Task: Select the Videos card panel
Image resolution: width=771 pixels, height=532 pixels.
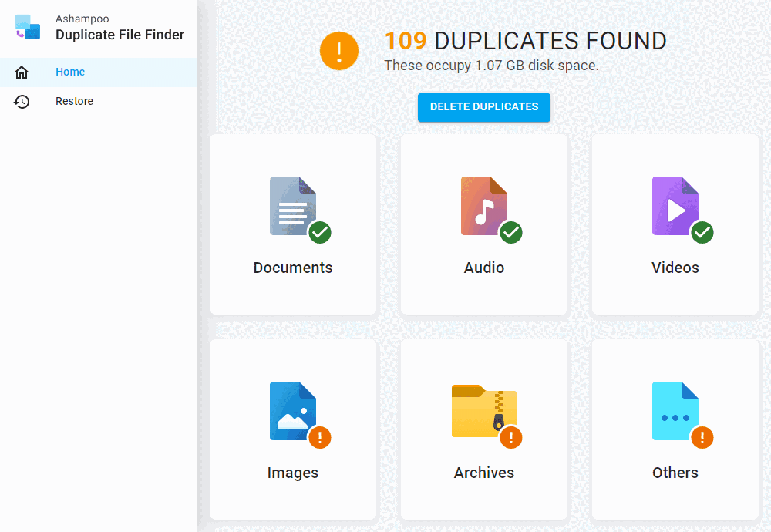Action: coord(675,224)
